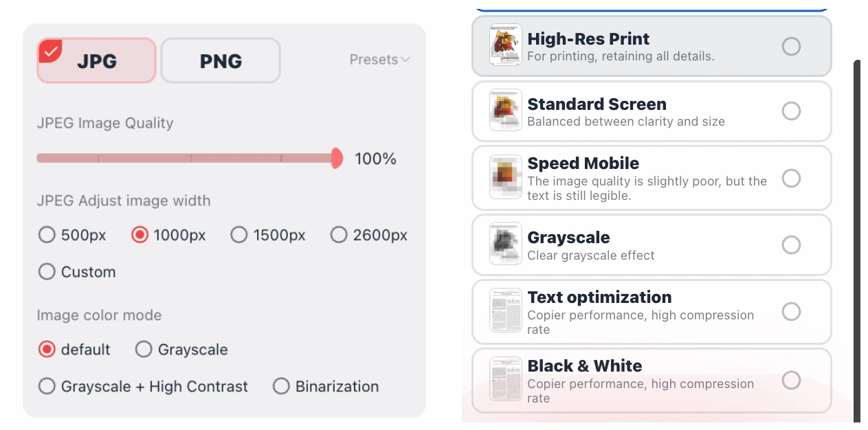Click the High-Res Print preset thumbnail
The width and height of the screenshot is (868, 430).
(x=505, y=46)
